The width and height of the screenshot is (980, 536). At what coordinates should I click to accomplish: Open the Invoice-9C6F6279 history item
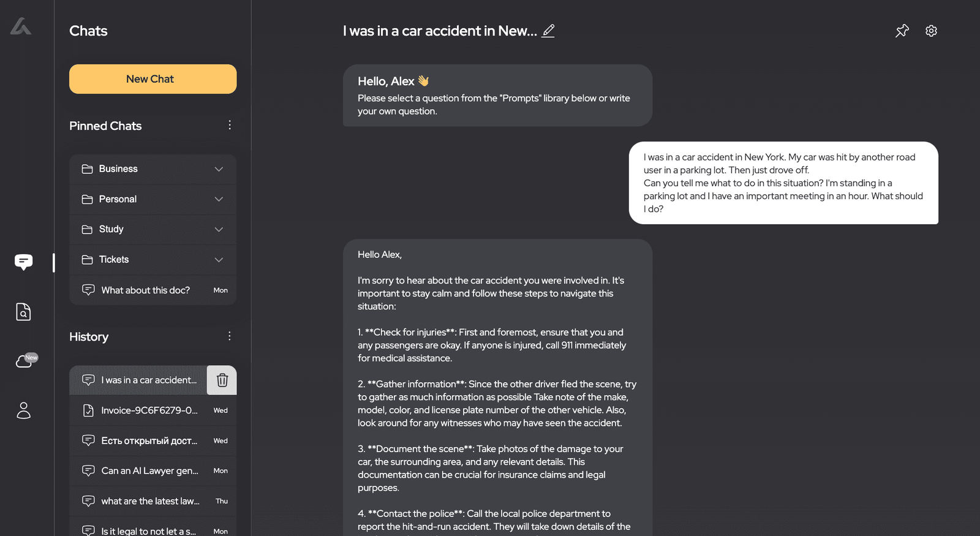(x=153, y=410)
